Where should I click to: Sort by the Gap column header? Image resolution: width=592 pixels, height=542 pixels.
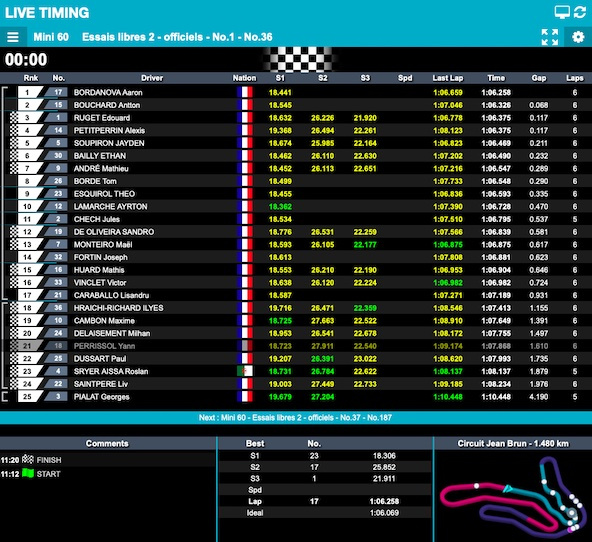539,78
